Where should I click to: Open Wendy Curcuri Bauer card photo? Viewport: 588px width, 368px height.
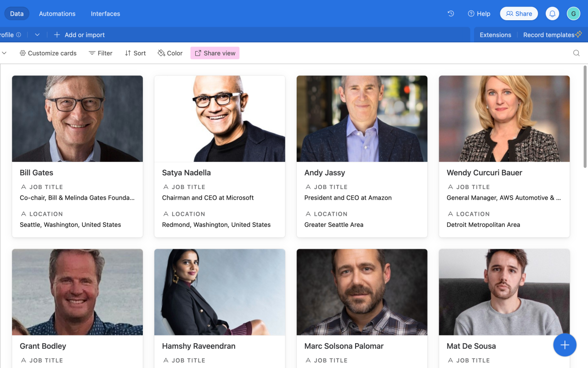click(x=504, y=119)
